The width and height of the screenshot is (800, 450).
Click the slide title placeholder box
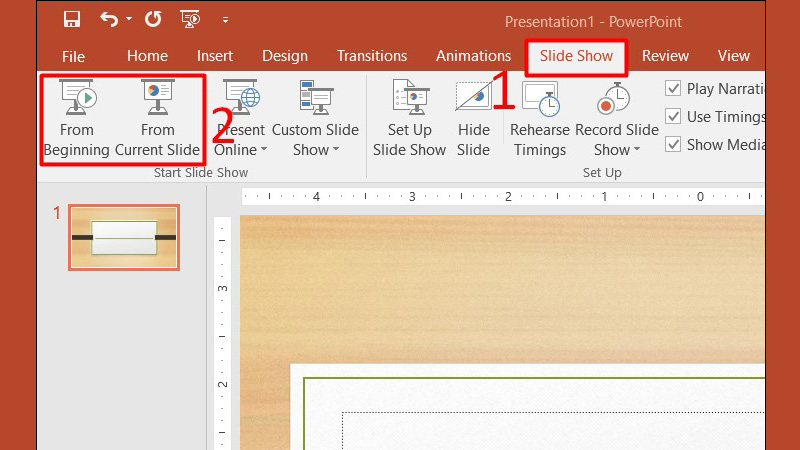tap(553, 431)
